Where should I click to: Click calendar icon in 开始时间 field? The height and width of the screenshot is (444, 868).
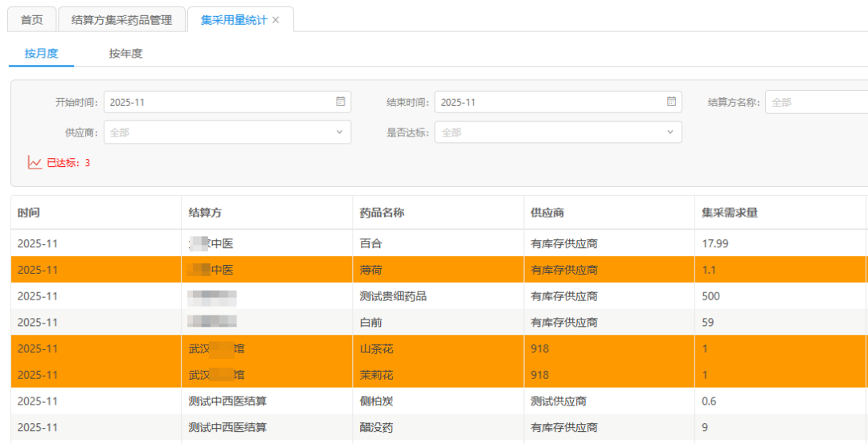340,102
